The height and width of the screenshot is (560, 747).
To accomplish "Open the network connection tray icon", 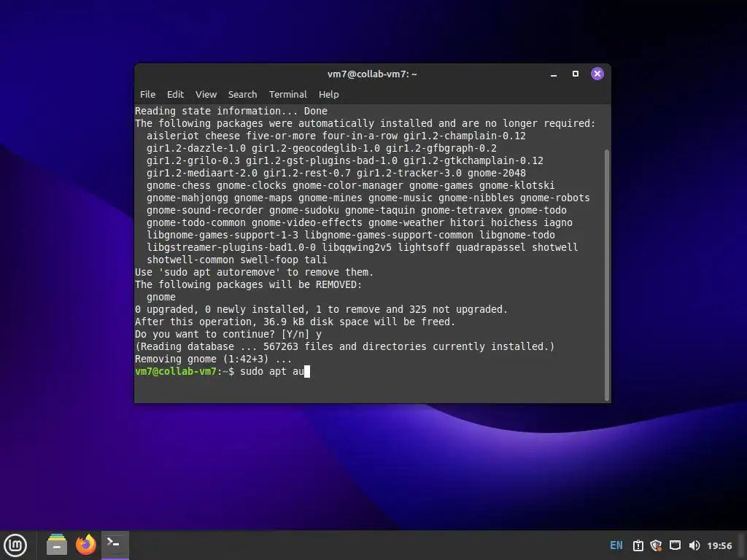I will pyautogui.click(x=675, y=545).
